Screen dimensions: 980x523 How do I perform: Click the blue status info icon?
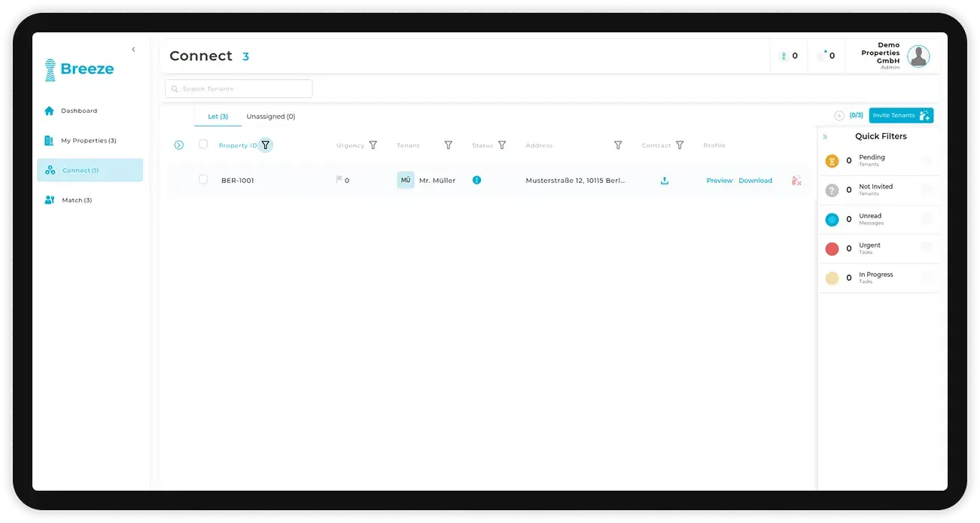pos(476,181)
